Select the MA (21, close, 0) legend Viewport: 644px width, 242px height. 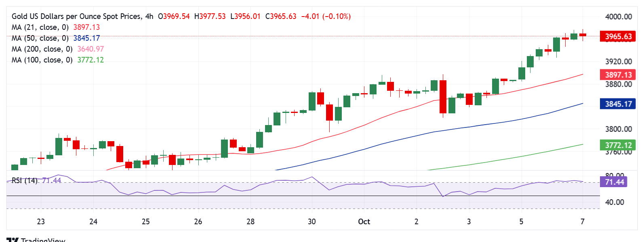click(40, 27)
